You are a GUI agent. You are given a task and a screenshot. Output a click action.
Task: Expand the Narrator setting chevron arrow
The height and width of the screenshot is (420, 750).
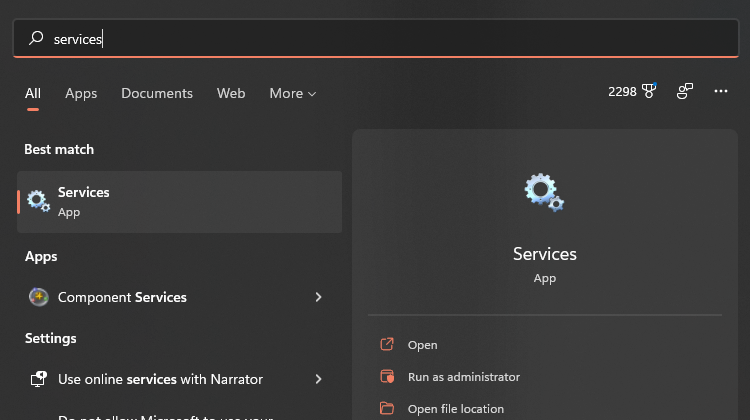coord(319,379)
